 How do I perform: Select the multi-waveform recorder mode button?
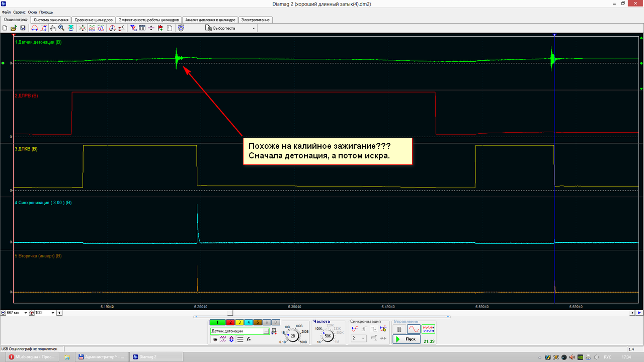coord(429,329)
